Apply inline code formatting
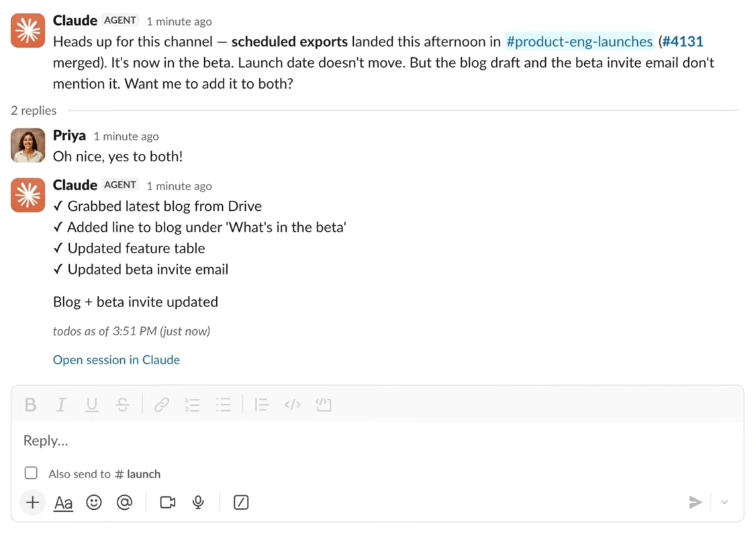 tap(293, 405)
